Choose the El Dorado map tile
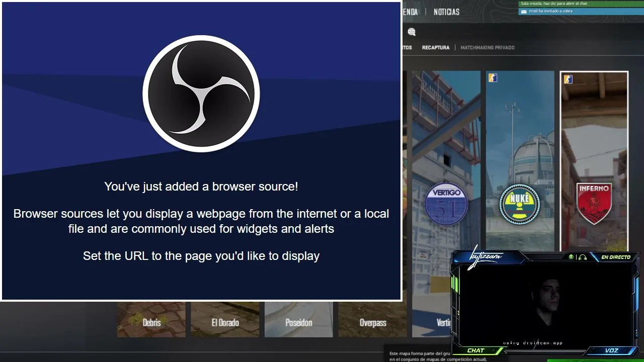The height and width of the screenshot is (362, 644). pyautogui.click(x=225, y=319)
